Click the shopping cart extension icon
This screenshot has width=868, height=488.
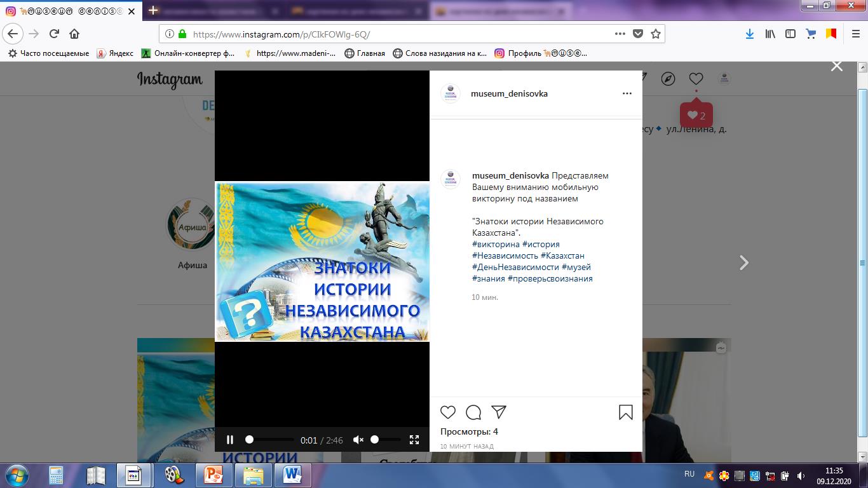pos(811,34)
